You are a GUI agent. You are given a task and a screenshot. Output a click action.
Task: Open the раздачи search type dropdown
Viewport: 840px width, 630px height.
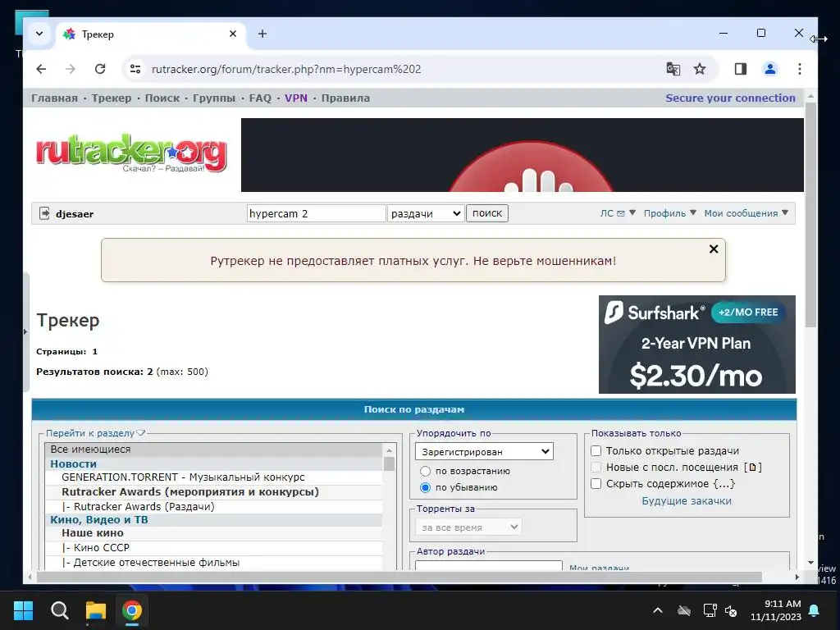click(x=426, y=213)
